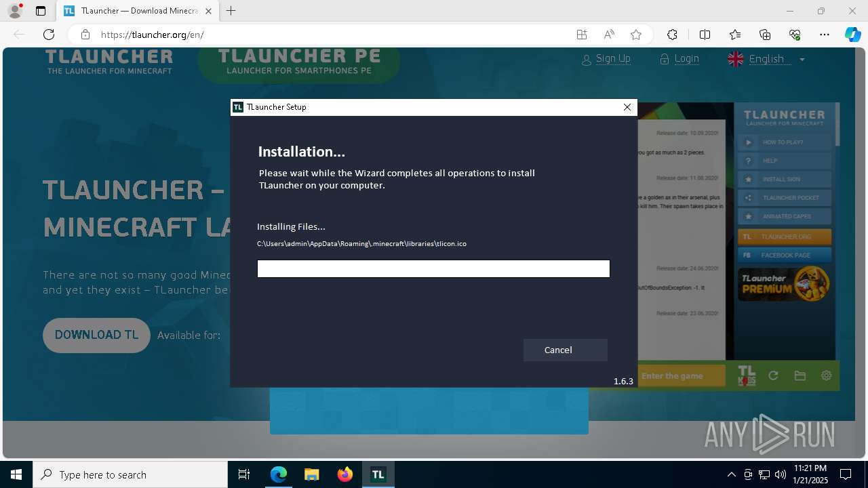Click the TL Mods icon
Image resolution: width=868 pixels, height=488 pixels.
coord(746,376)
